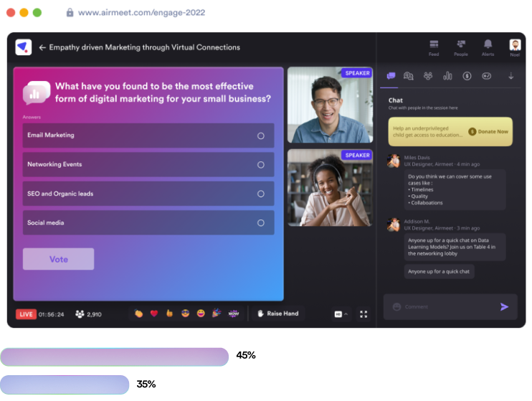Switch to the Q&A tab icon
This screenshot has width=532, height=401.
[408, 76]
